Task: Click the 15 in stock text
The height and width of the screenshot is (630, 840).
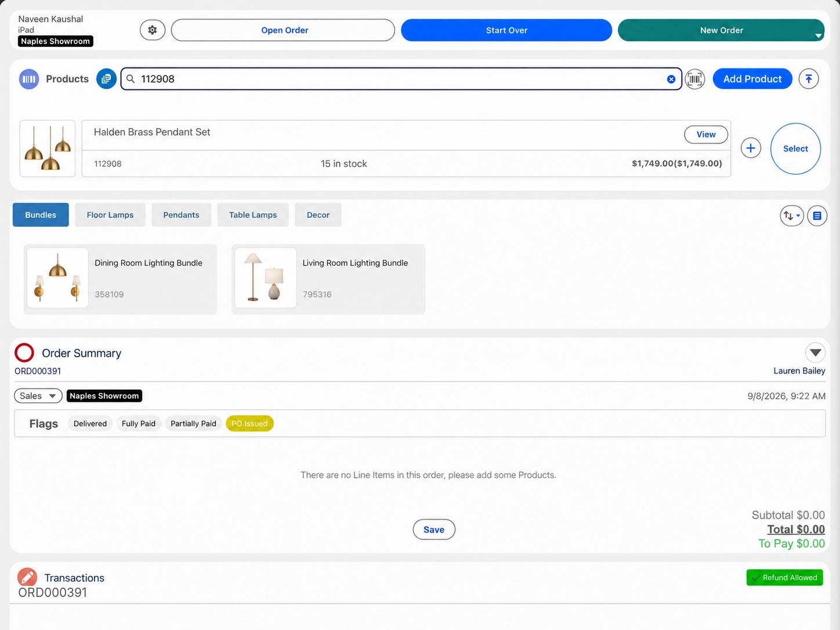Action: pos(344,164)
